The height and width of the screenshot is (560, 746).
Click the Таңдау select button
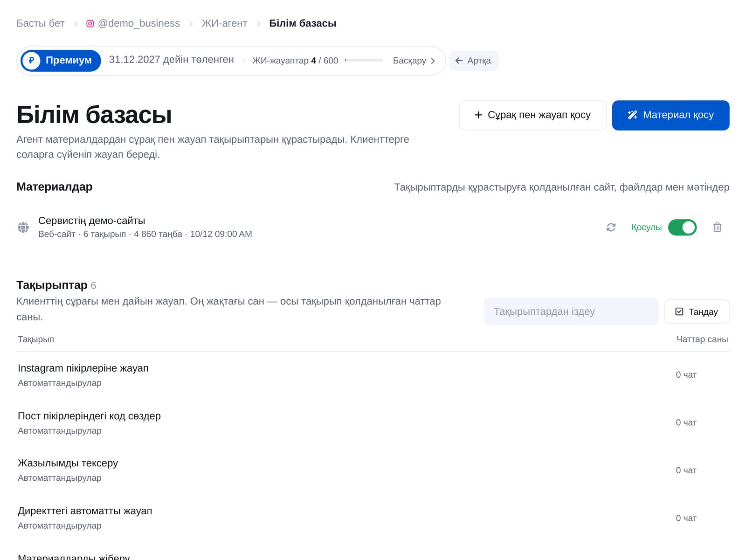click(697, 311)
